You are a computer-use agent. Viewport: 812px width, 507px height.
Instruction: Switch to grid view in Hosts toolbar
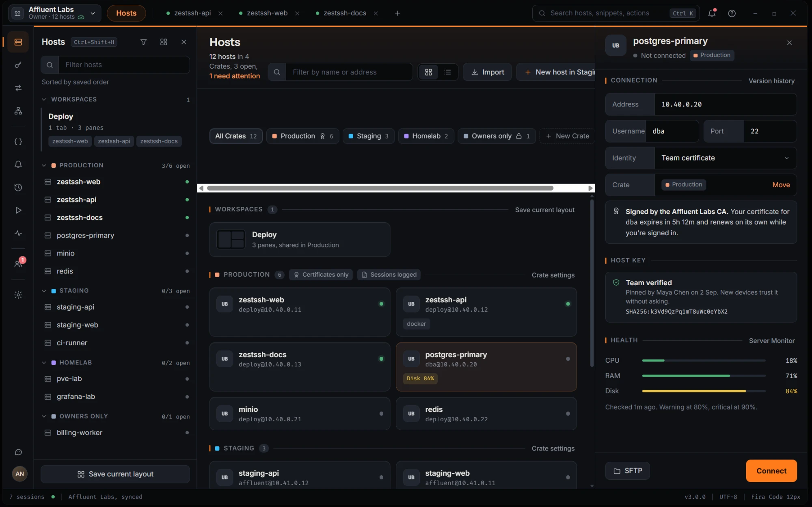click(x=428, y=72)
